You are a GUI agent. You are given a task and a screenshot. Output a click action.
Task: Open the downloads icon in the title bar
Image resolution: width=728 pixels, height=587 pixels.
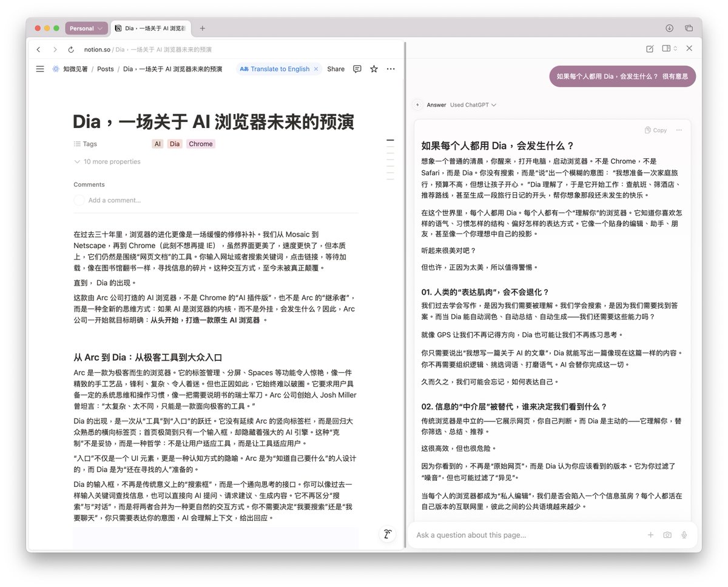click(x=670, y=29)
